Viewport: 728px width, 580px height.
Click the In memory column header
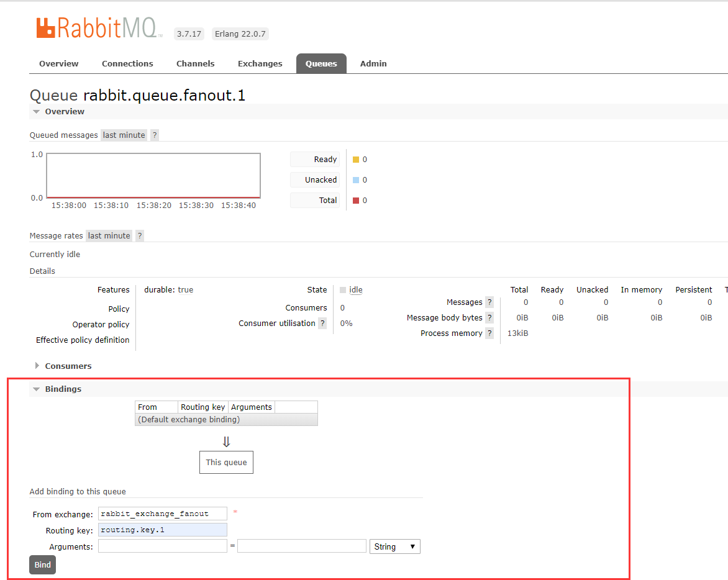click(642, 289)
